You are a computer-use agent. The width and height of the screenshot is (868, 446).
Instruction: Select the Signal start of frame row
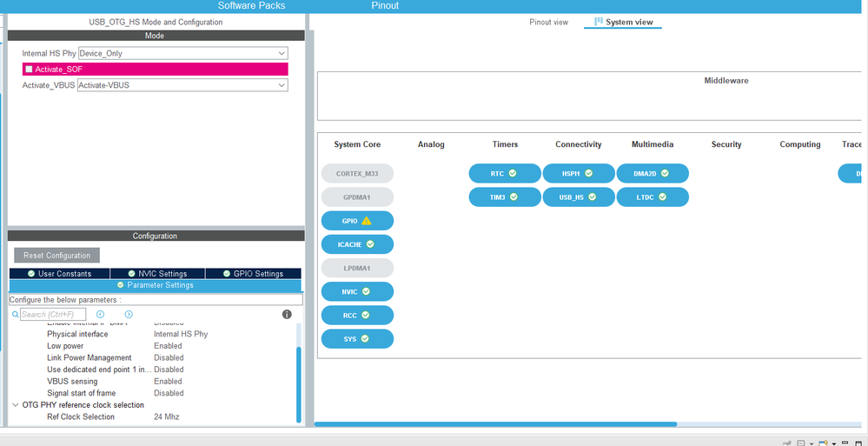pos(155,393)
